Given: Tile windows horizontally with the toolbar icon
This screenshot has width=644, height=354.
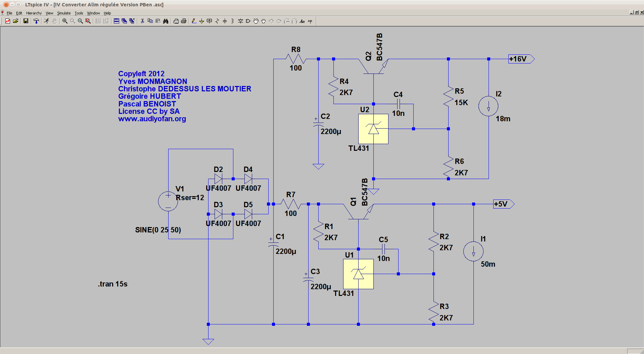Looking at the screenshot, I should tap(117, 21).
